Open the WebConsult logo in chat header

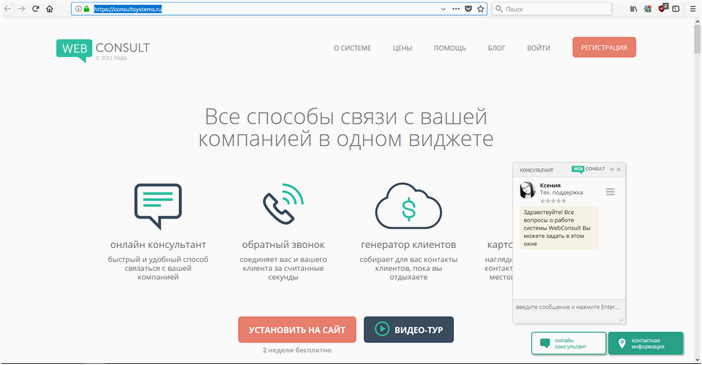(x=588, y=169)
